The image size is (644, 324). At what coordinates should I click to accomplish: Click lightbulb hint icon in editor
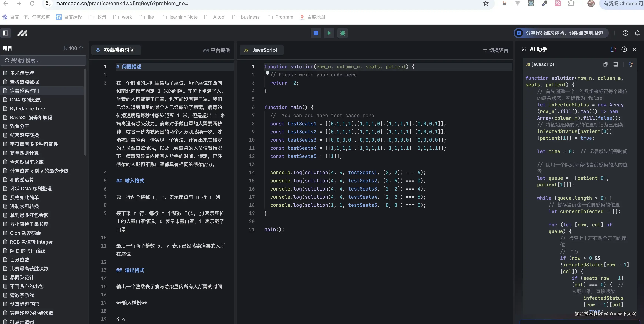pos(267,74)
